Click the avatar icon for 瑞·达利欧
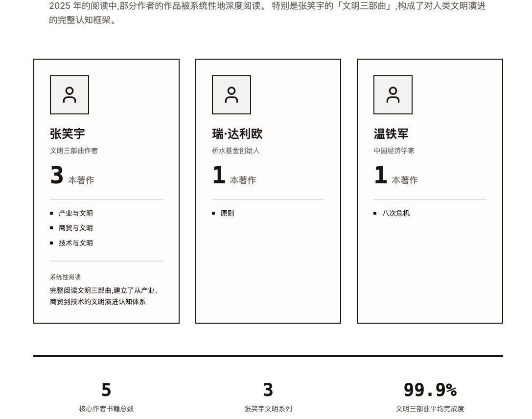 (231, 95)
